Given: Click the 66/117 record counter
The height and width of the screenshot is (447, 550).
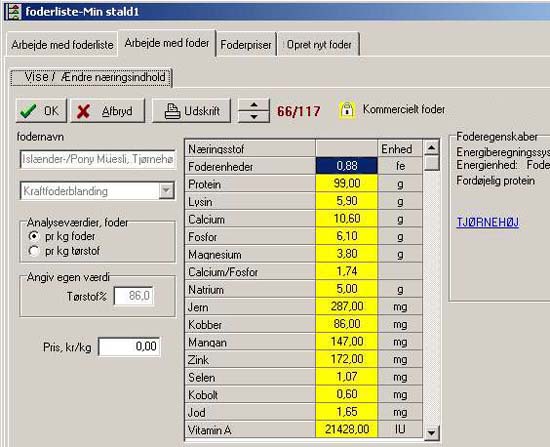Looking at the screenshot, I should pos(299,111).
